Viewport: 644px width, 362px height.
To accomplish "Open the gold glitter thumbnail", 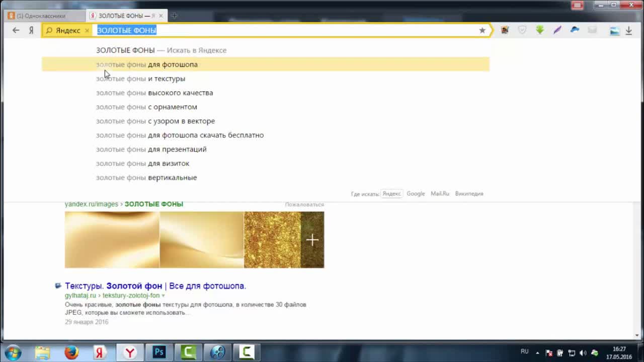I will tap(272, 239).
